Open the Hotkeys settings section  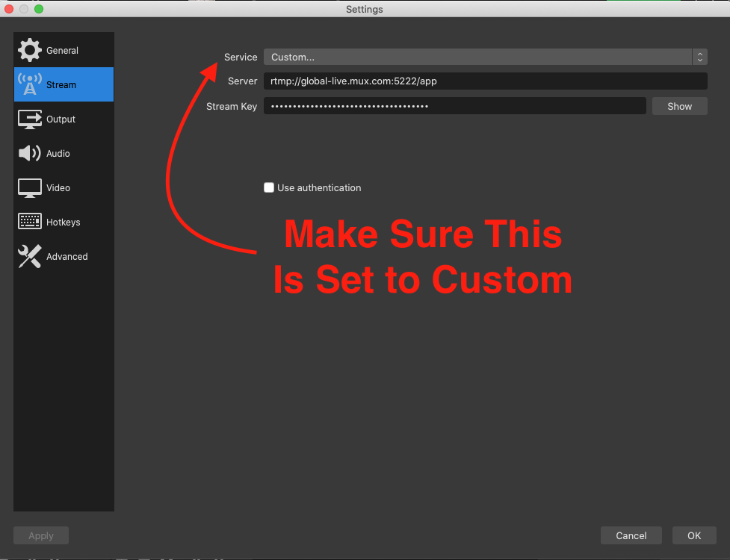point(64,222)
